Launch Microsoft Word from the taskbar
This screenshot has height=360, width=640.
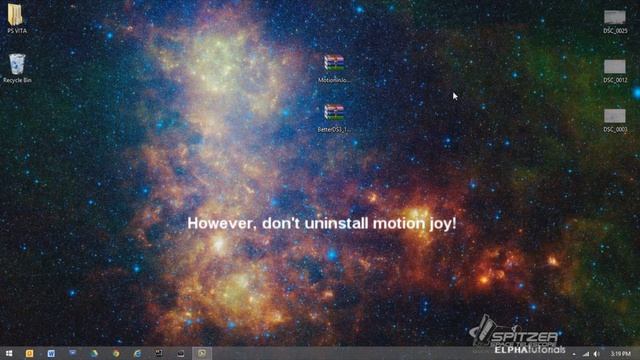click(x=51, y=353)
